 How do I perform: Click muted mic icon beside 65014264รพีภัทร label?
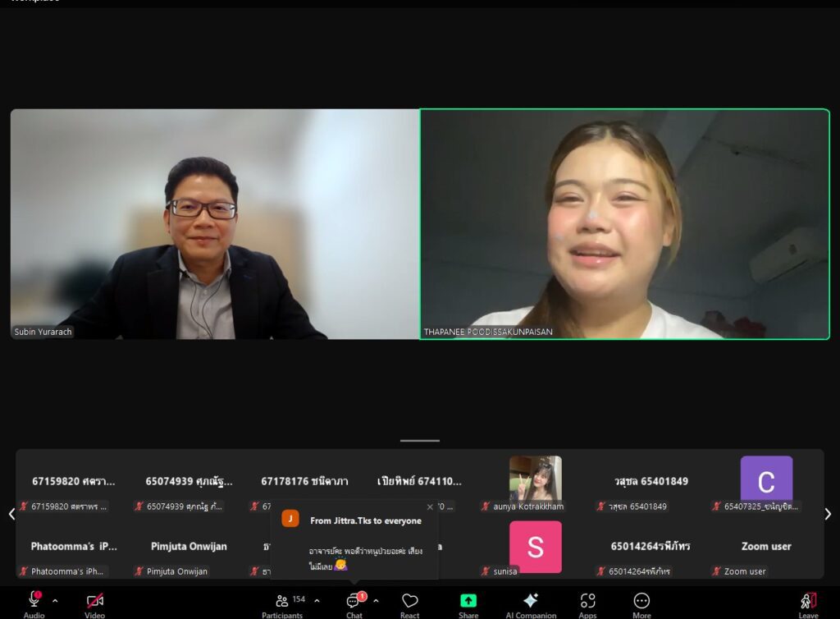pos(600,571)
